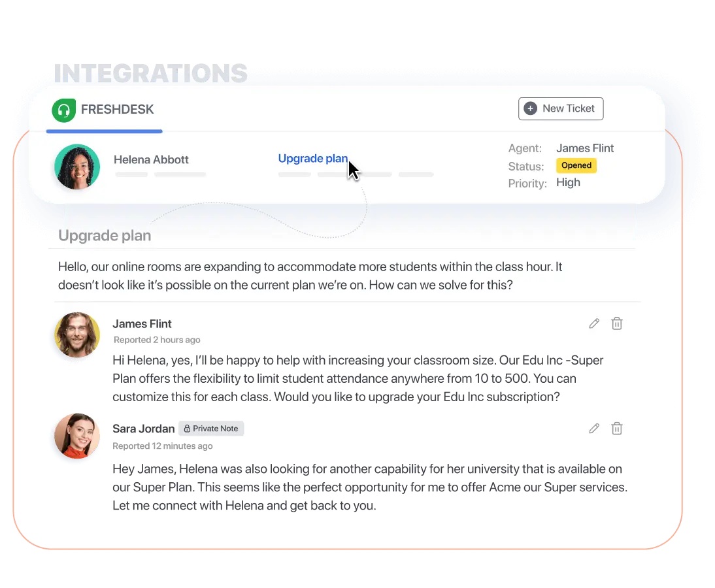This screenshot has height=588, width=715.
Task: Open Helena Abbott's avatar photo
Action: [77, 167]
